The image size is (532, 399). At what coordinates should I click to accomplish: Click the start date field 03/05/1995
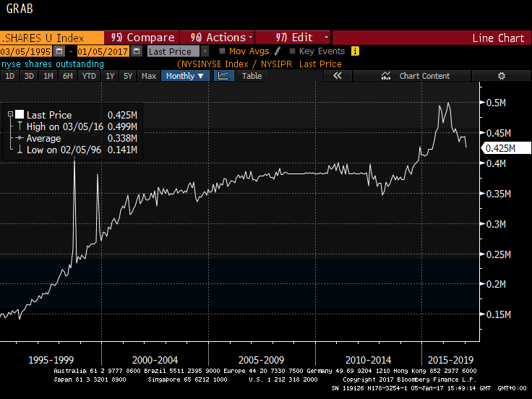(26, 51)
